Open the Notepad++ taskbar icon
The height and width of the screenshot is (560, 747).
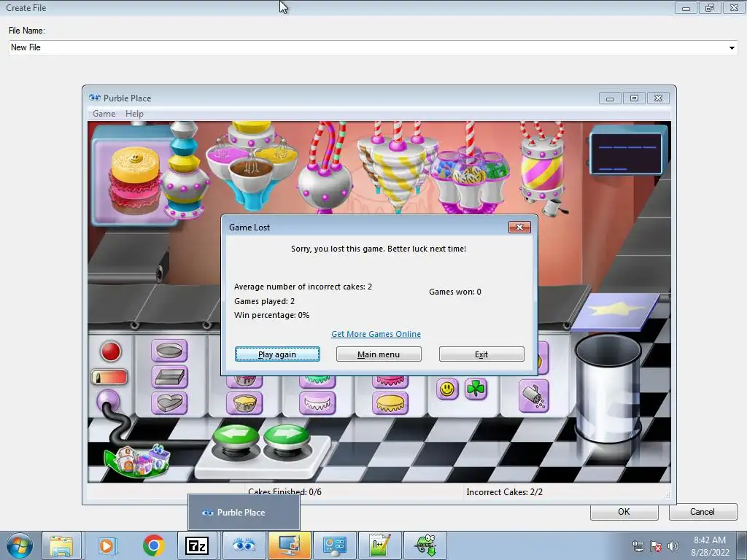click(379, 545)
